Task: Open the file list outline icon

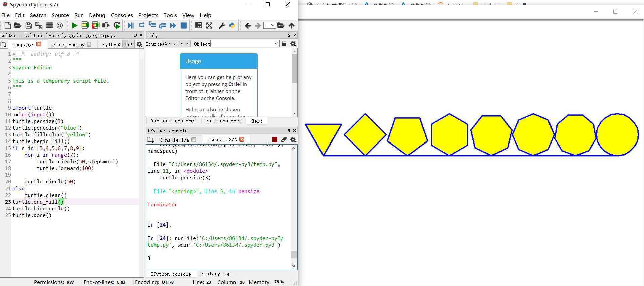Action: click(x=49, y=25)
